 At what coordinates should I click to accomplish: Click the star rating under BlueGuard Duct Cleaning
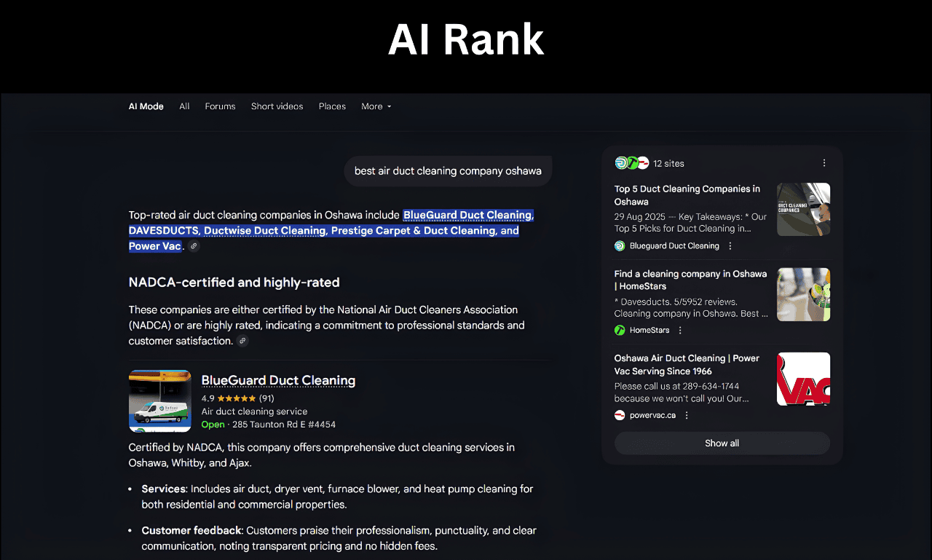tap(238, 398)
